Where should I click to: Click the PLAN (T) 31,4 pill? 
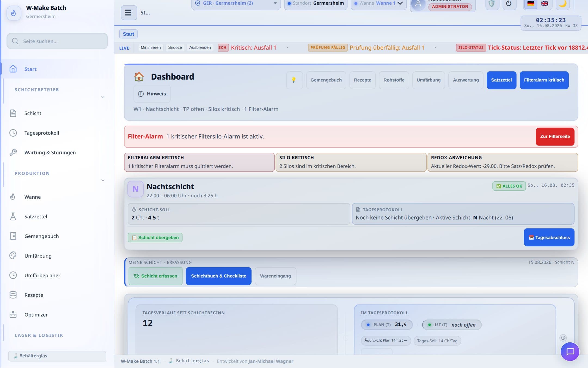pos(387,325)
